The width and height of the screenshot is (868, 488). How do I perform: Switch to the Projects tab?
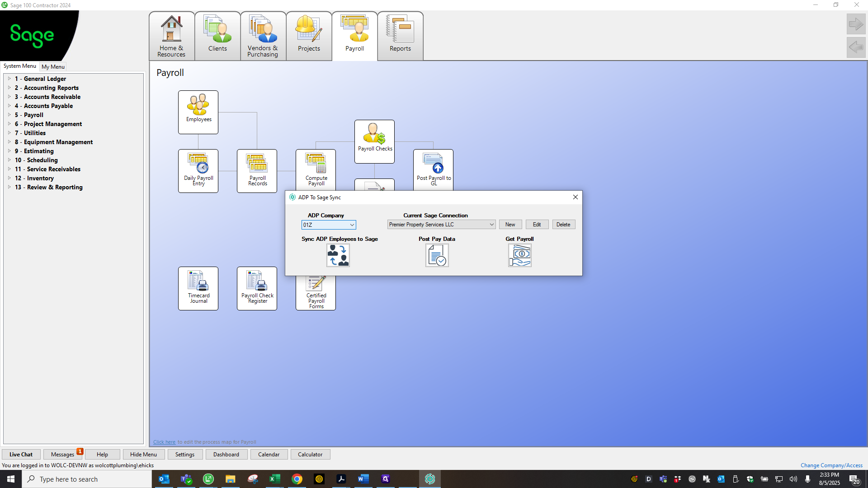(x=309, y=36)
